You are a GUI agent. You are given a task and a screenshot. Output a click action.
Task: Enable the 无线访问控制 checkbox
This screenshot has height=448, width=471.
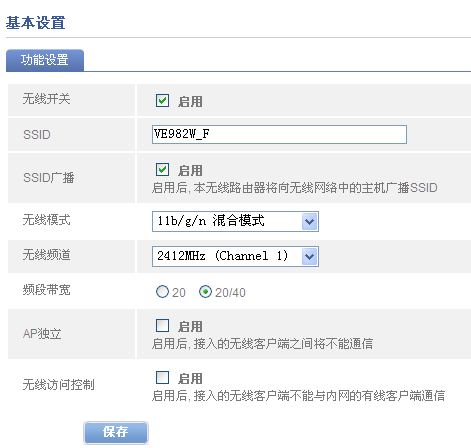[x=162, y=377]
